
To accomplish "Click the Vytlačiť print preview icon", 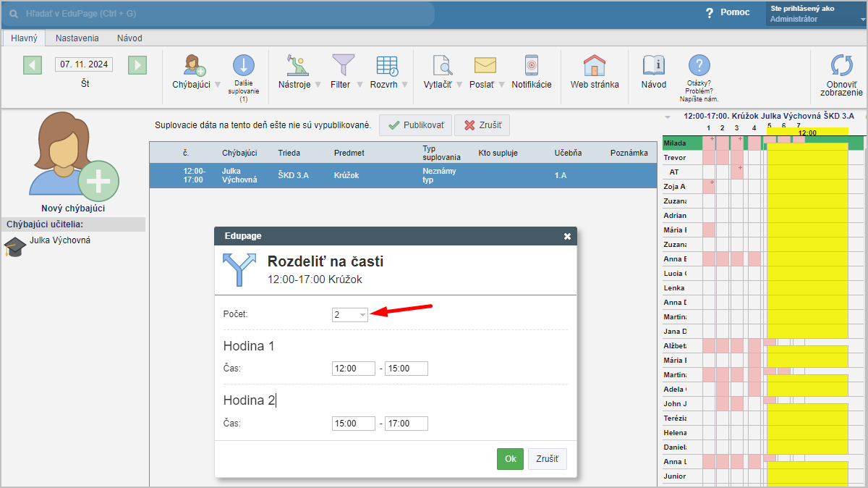I will [442, 65].
